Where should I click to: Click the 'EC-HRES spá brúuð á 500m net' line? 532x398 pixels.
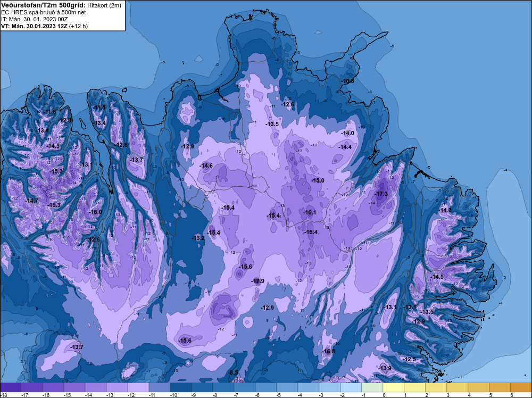[44, 12]
